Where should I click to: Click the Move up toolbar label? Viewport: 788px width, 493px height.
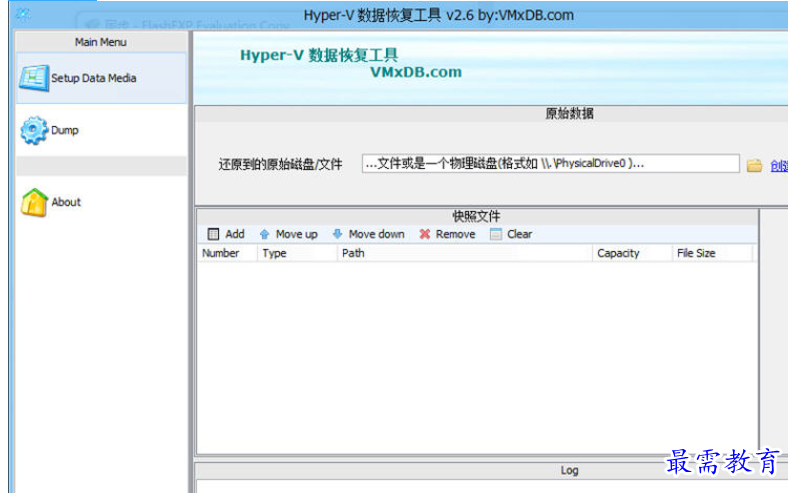[x=297, y=234]
